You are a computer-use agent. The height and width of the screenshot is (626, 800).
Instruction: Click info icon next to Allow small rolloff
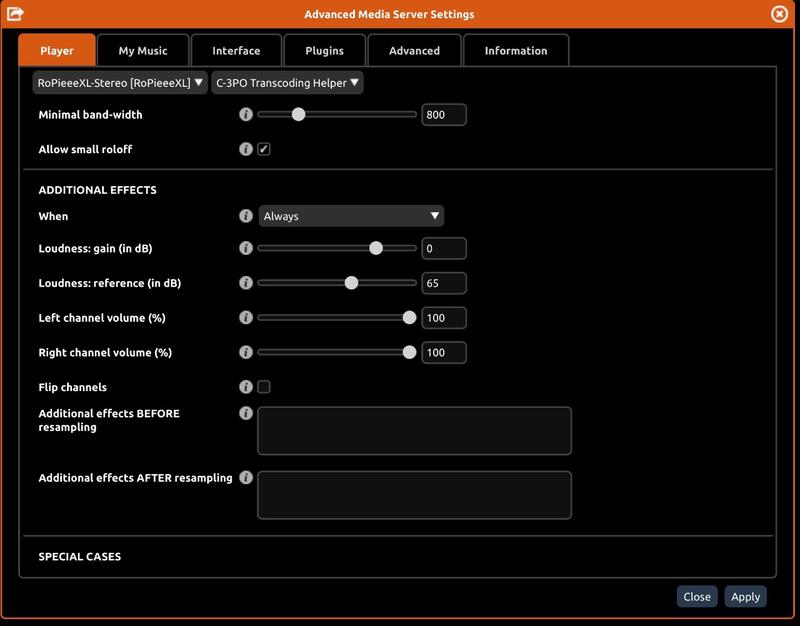pos(246,149)
